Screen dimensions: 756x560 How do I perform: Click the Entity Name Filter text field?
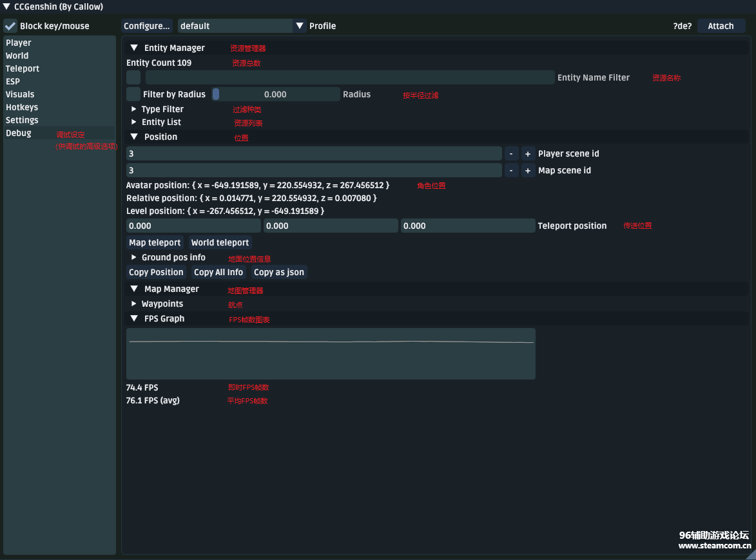[349, 77]
